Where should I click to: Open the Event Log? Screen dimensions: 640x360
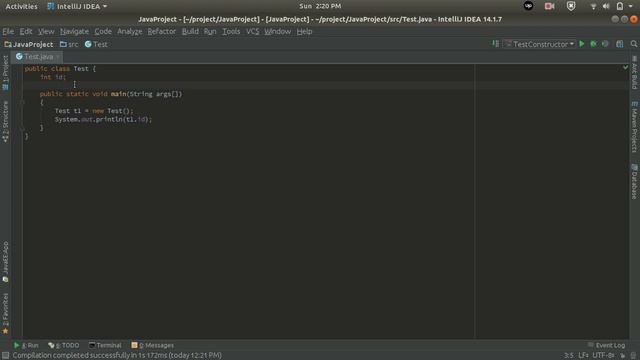coord(607,345)
